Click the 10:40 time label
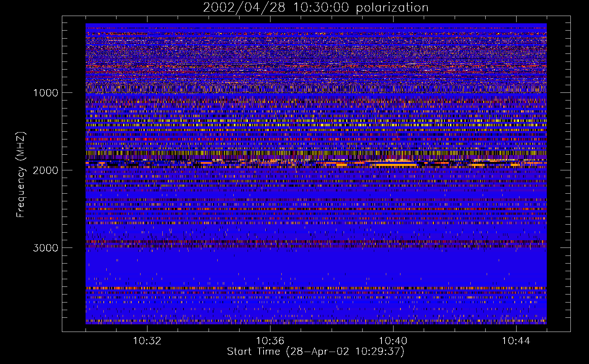The width and height of the screenshot is (589, 364). [x=393, y=341]
